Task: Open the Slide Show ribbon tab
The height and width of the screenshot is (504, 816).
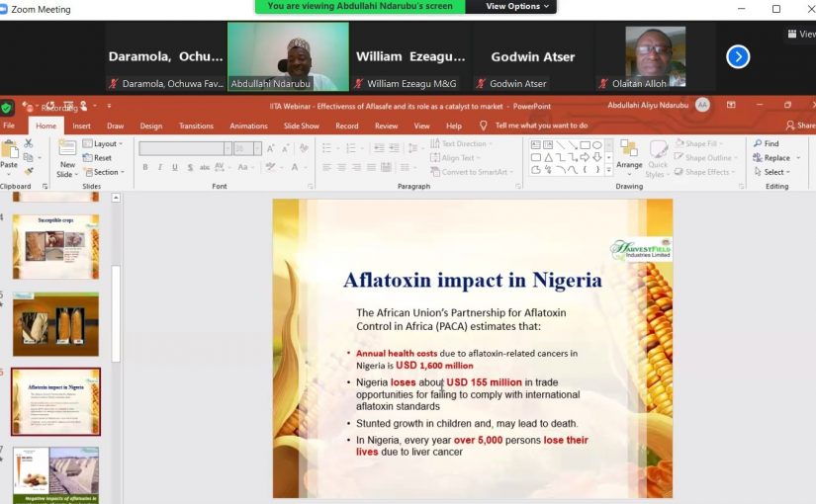Action: 302,126
